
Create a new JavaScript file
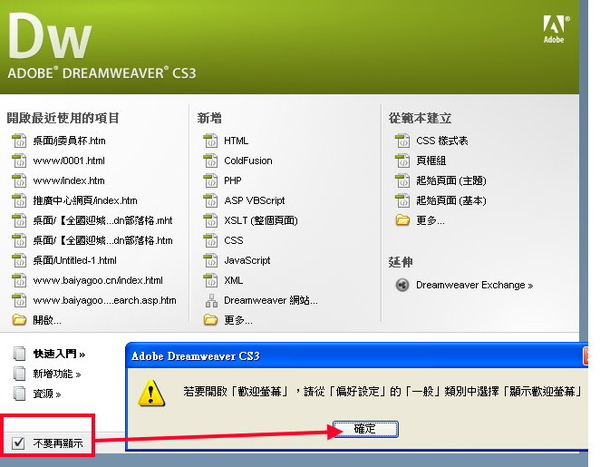click(x=247, y=260)
